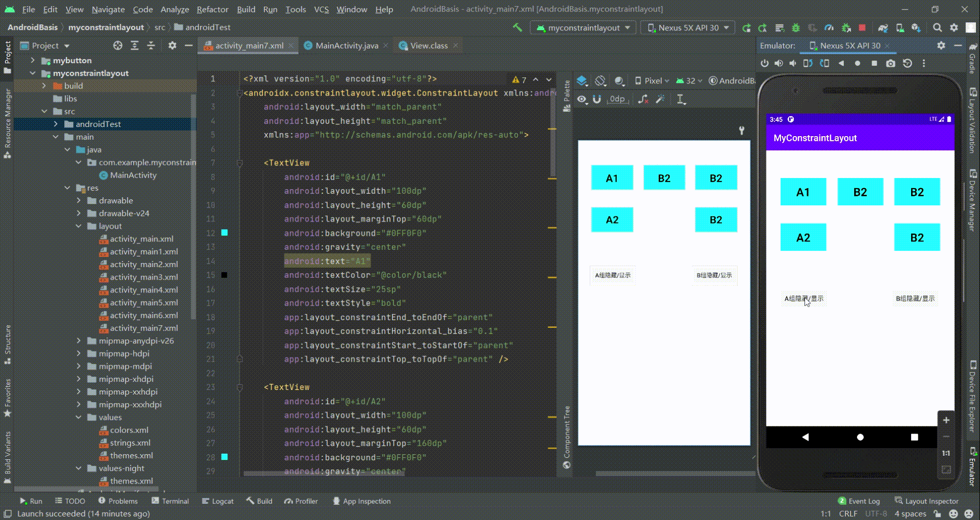
Task: Open the Logcat tool tab
Action: tap(218, 501)
